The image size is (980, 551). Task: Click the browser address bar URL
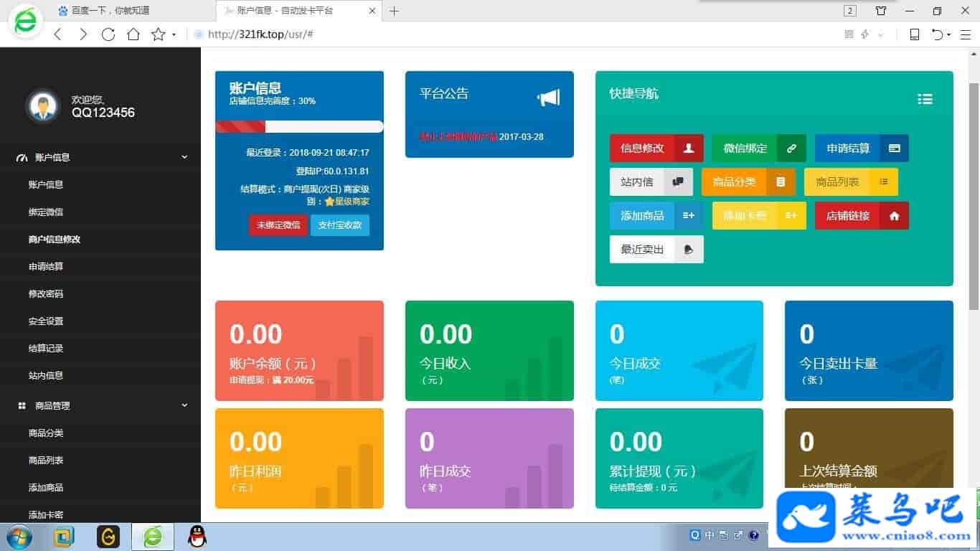click(x=260, y=34)
